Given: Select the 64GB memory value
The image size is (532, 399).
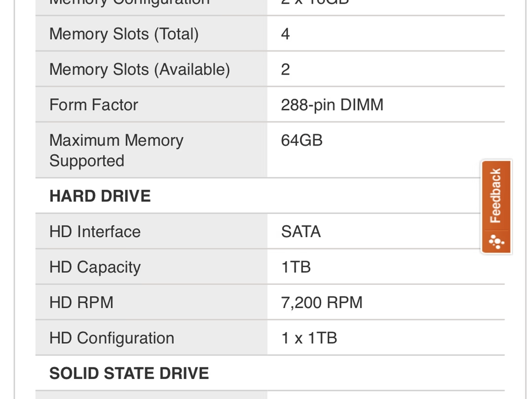Looking at the screenshot, I should point(302,140).
